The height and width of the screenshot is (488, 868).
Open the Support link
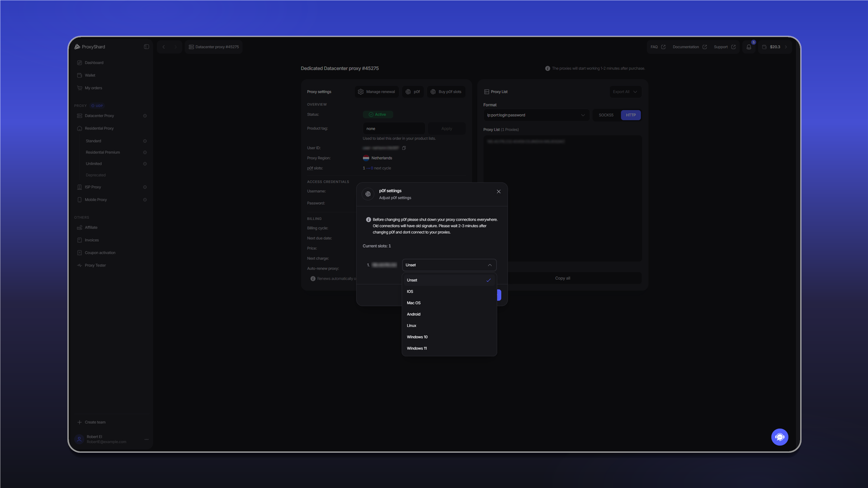[724, 47]
